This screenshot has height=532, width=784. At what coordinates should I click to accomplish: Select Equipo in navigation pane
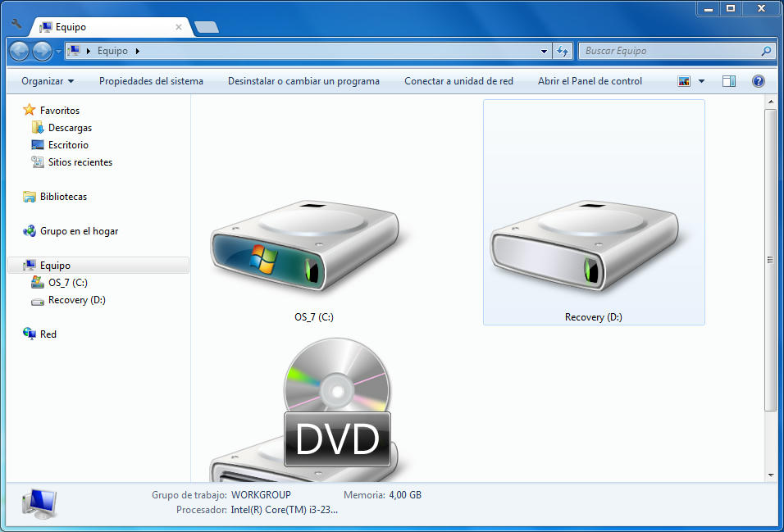point(98,266)
